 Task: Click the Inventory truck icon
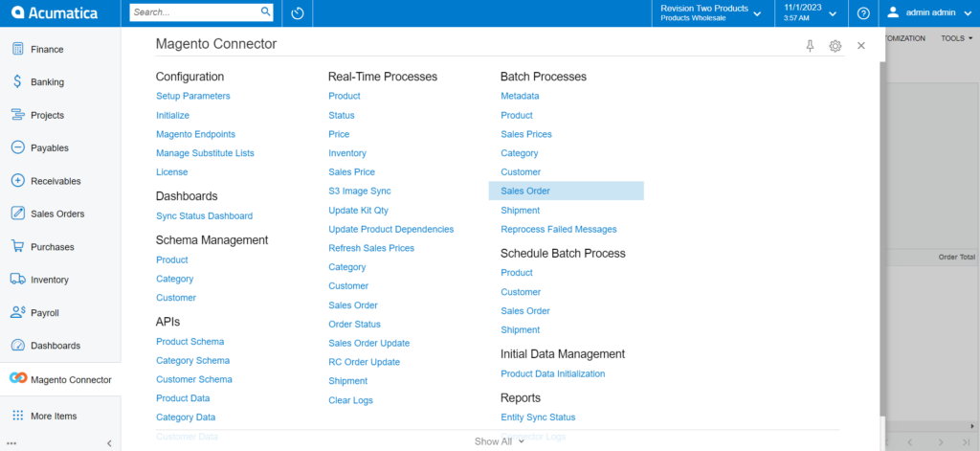click(x=18, y=280)
